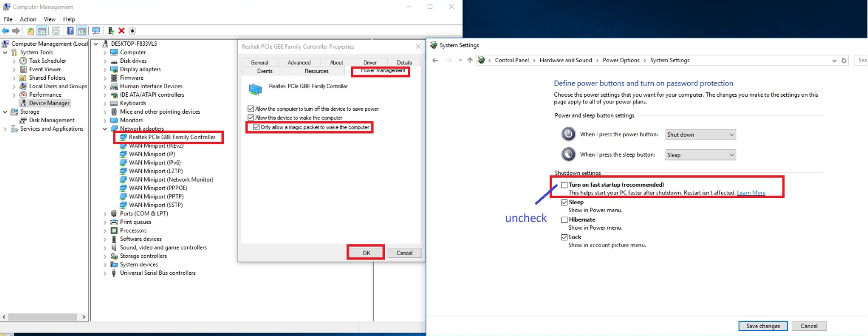Open the power button action dropdown
868x336 pixels.
[700, 135]
